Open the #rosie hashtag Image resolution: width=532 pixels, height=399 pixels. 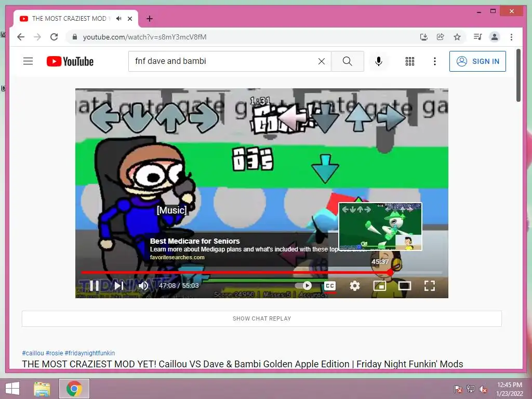[54, 353]
